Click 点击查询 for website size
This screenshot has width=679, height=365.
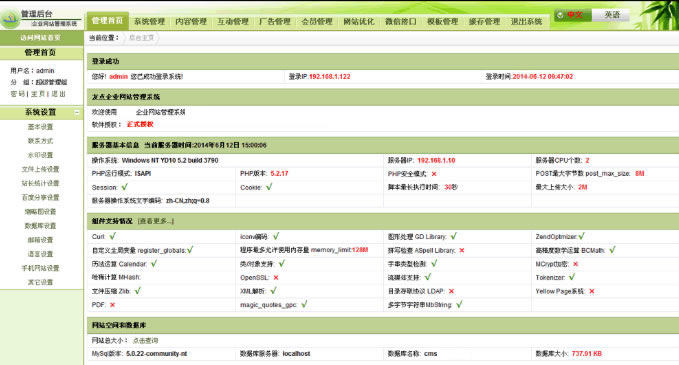145,341
